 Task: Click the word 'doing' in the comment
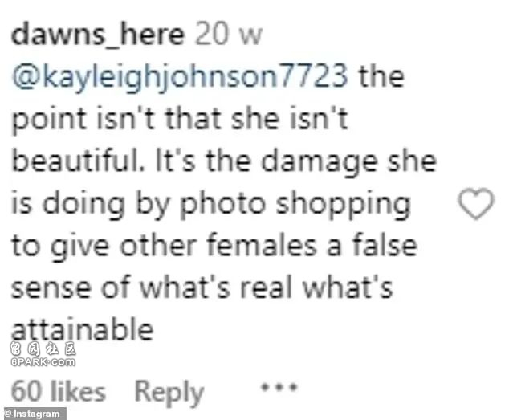pyautogui.click(x=83, y=206)
